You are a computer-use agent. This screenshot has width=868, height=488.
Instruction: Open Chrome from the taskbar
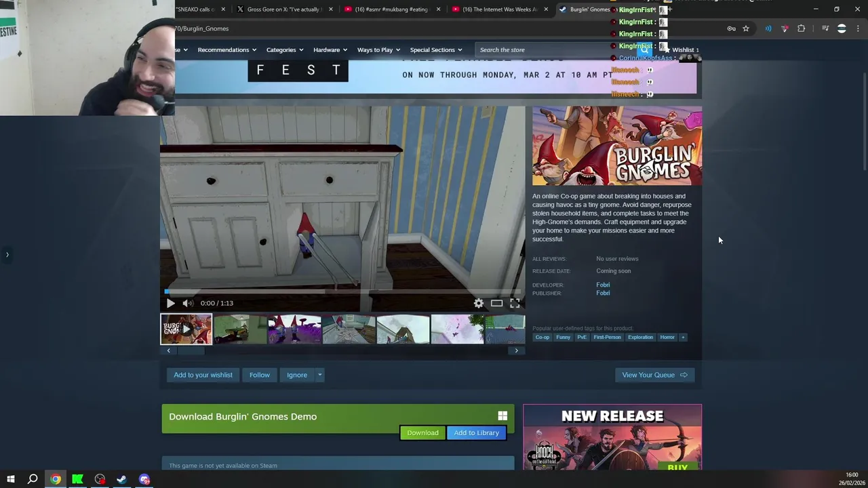pyautogui.click(x=56, y=479)
